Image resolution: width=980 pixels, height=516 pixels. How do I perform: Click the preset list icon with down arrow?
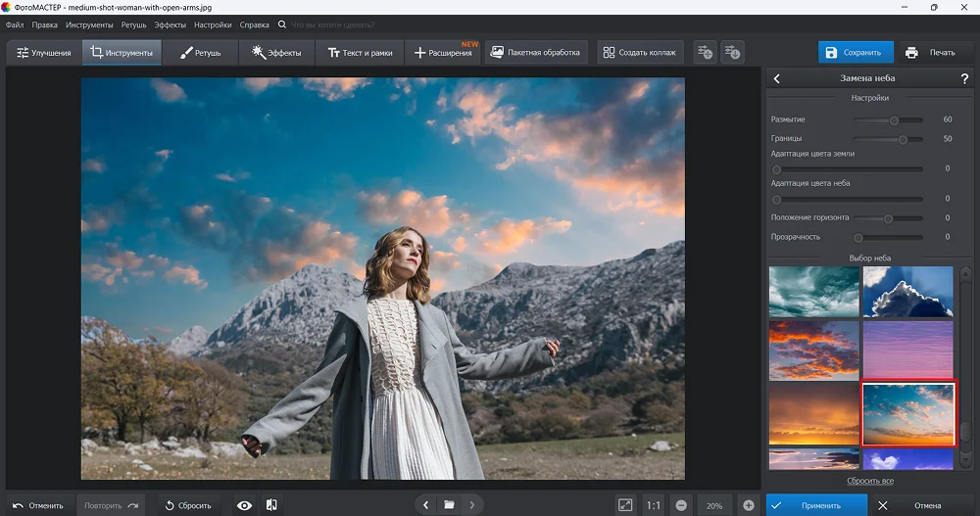click(x=732, y=53)
